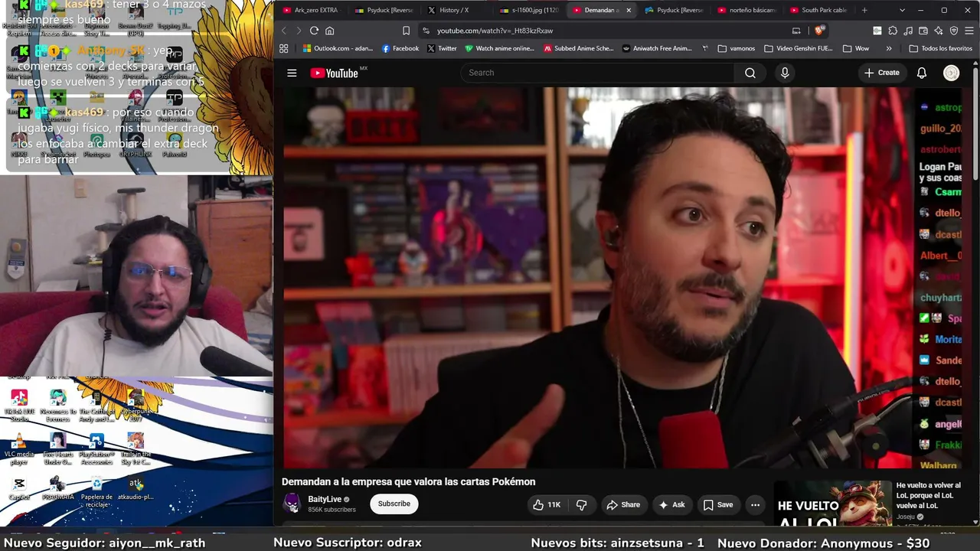Open the BaityLive channel name link
This screenshot has width=980, height=551.
pos(325,499)
